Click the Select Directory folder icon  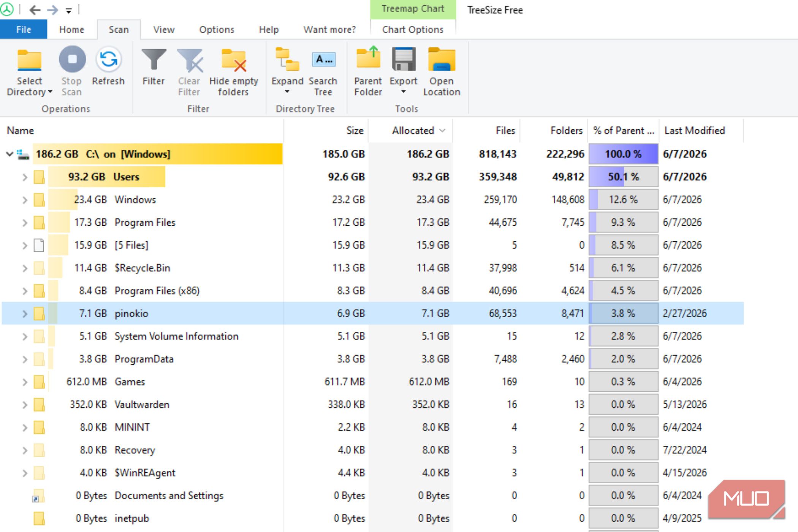pos(29,60)
